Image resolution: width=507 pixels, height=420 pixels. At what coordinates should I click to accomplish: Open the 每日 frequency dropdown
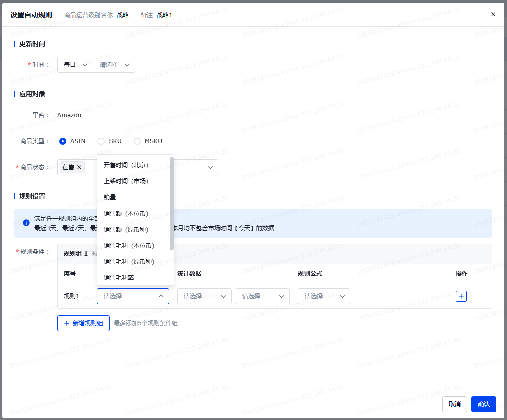[75, 65]
